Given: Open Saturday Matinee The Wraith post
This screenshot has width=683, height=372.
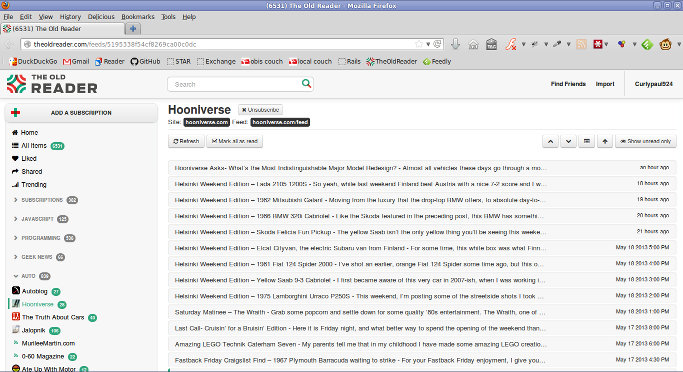Looking at the screenshot, I should 422,312.
